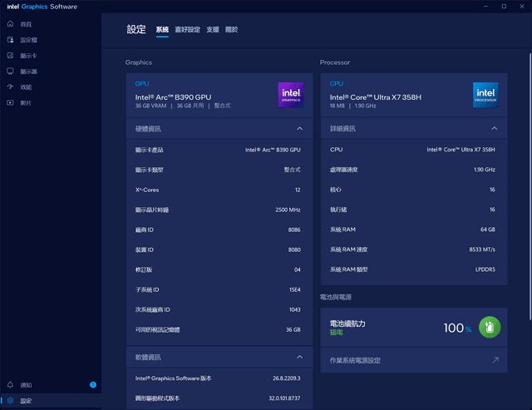Screen dimensions: 532x410
Task: Click the 2500 MHz clock value
Action: pos(288,210)
